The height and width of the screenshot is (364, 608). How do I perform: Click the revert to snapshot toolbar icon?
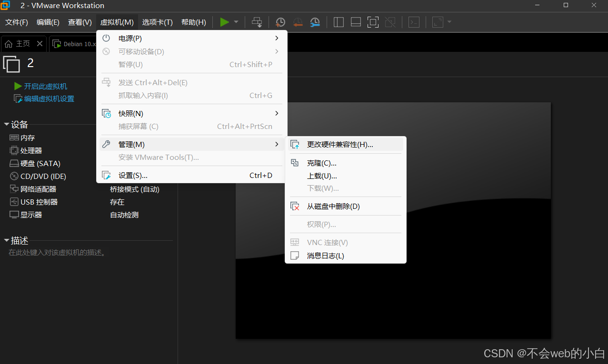tap(298, 22)
